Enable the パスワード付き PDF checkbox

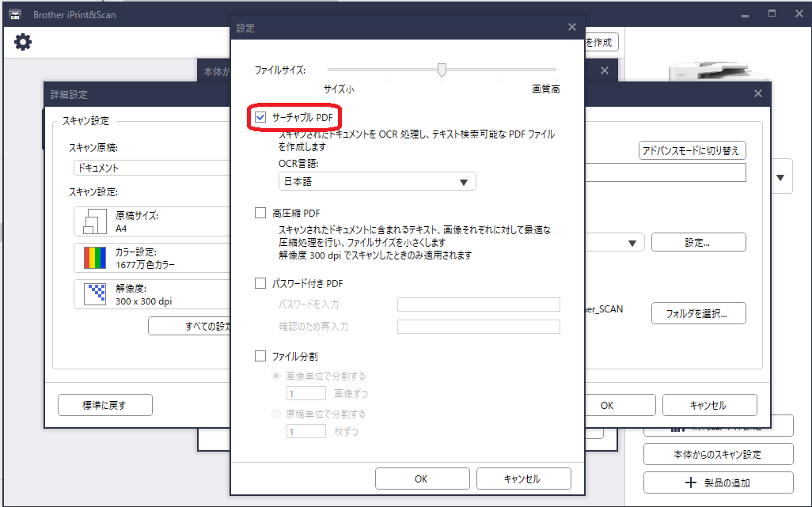click(260, 283)
